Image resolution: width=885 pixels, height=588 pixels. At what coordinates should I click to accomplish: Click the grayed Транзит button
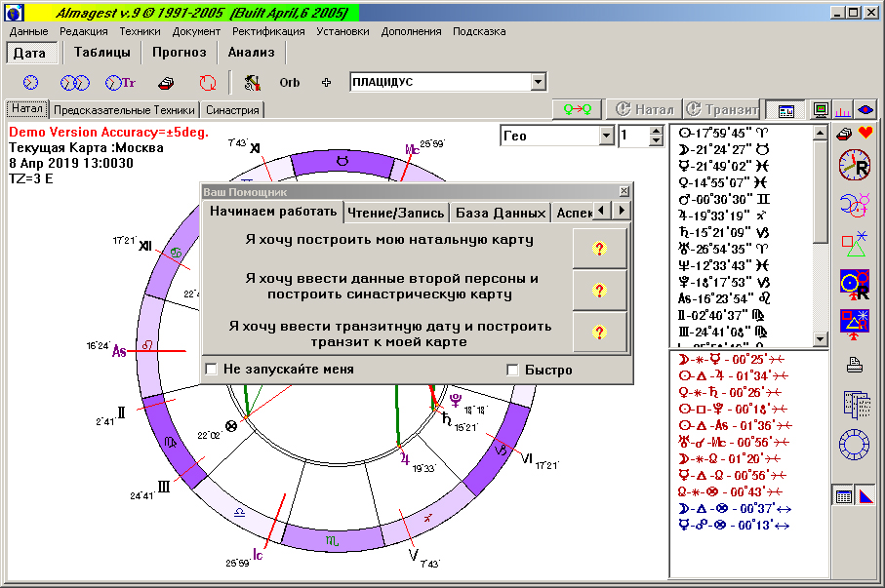click(722, 109)
